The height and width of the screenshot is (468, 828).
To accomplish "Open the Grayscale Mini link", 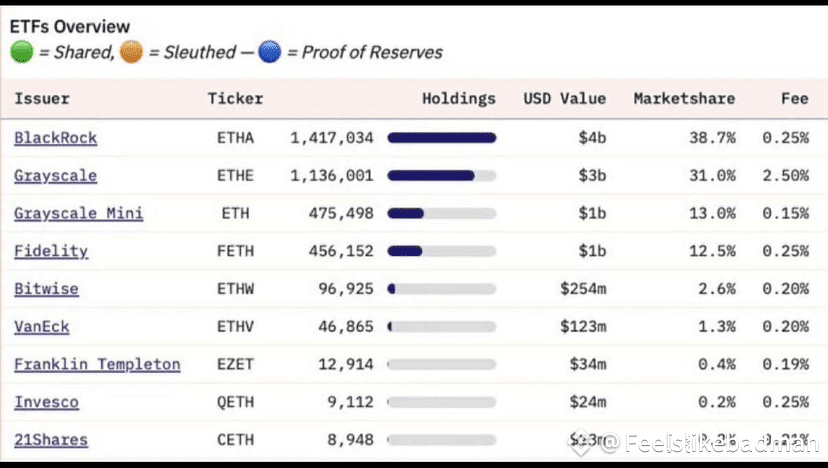I will click(79, 213).
